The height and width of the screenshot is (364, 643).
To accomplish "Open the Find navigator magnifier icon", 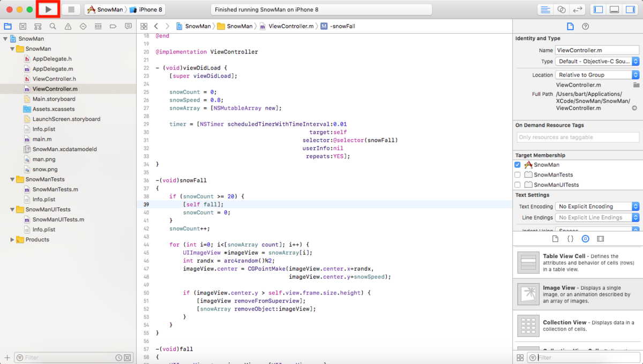I will click(x=53, y=26).
